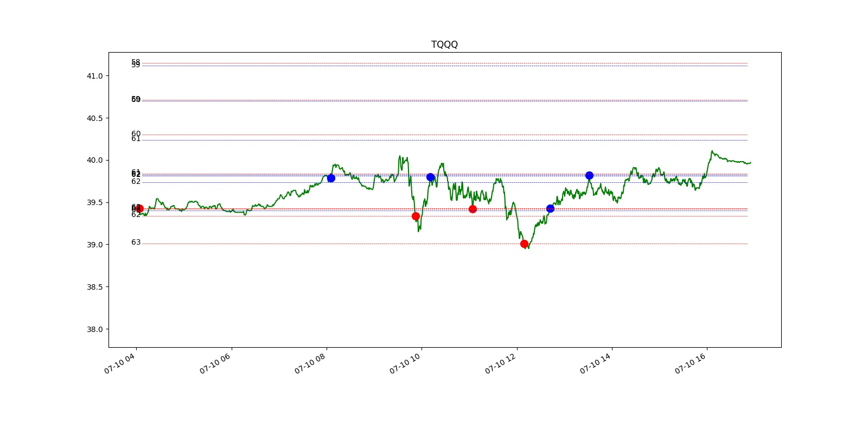Select the 38.5 y-axis tick label
The width and height of the screenshot is (868, 434).
[94, 287]
